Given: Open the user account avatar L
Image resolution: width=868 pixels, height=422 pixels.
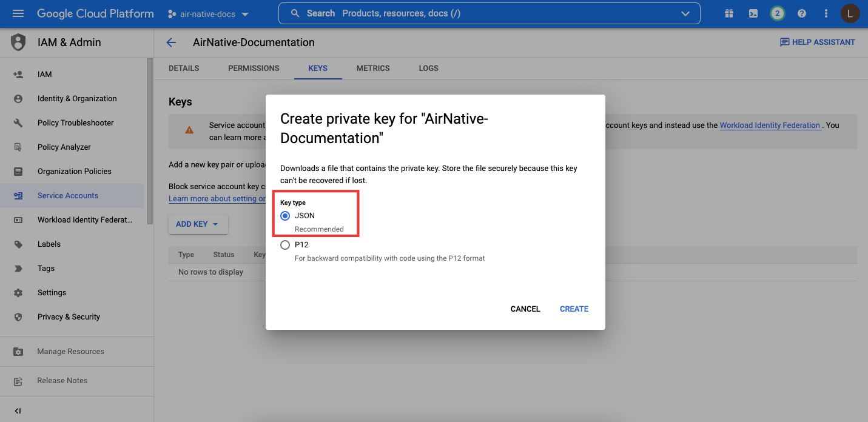Looking at the screenshot, I should pos(850,13).
